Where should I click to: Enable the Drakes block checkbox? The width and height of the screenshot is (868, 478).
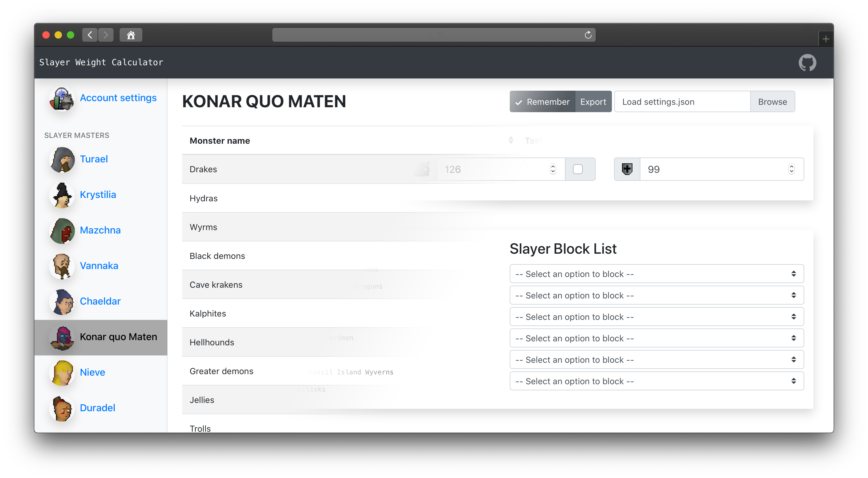(x=578, y=169)
